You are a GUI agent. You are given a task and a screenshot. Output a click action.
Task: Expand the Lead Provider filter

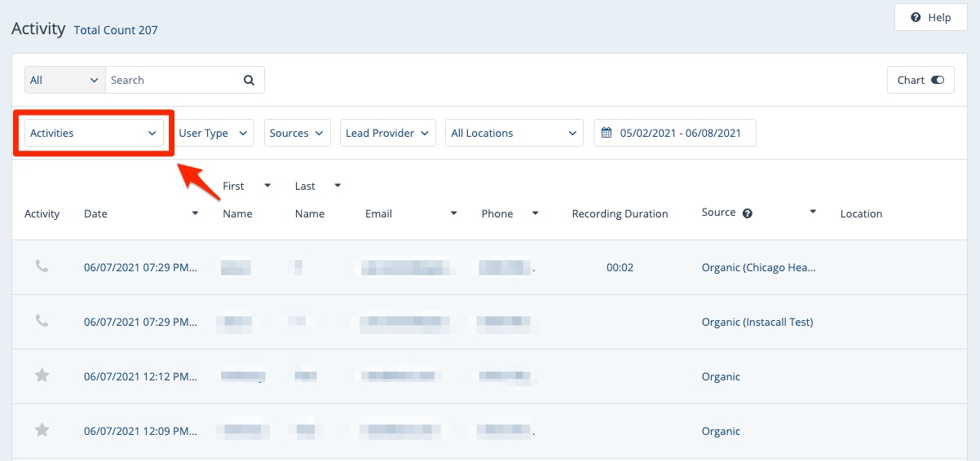387,133
